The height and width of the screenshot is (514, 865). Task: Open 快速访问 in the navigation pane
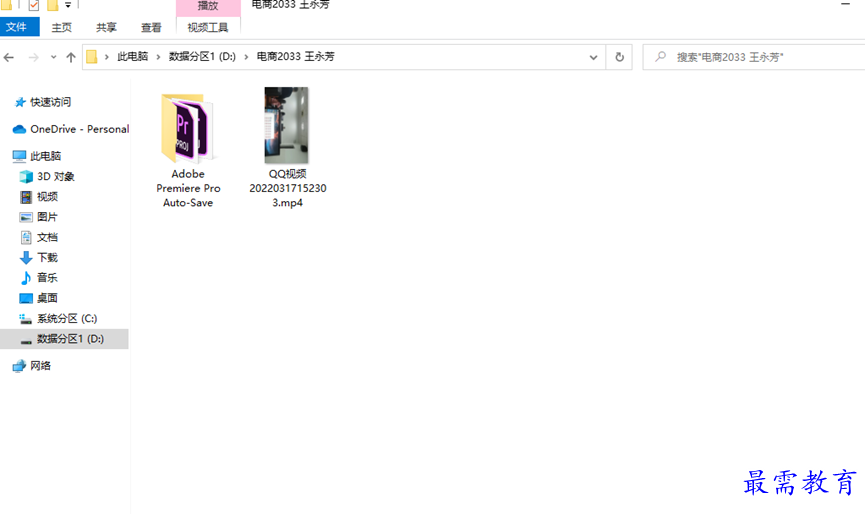[50, 102]
